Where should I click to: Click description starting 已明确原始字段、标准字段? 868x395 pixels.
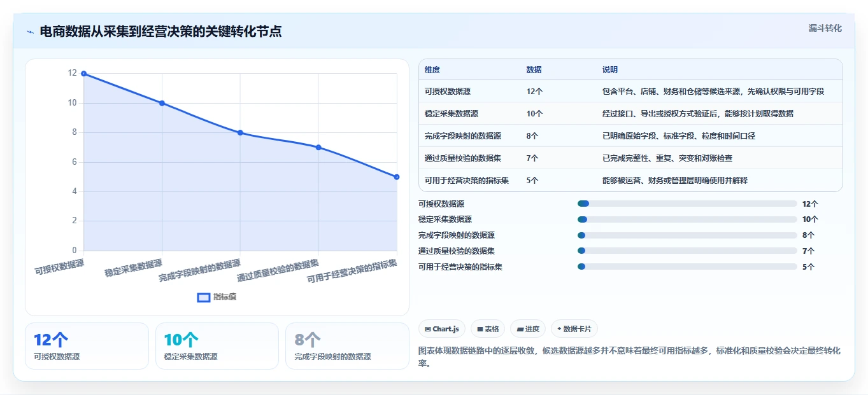coord(679,136)
